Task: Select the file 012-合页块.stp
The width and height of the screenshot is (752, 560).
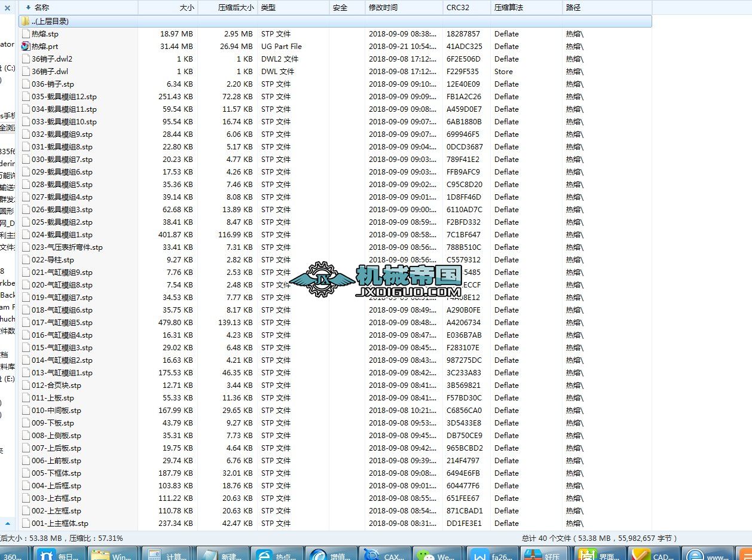Action: click(x=56, y=385)
